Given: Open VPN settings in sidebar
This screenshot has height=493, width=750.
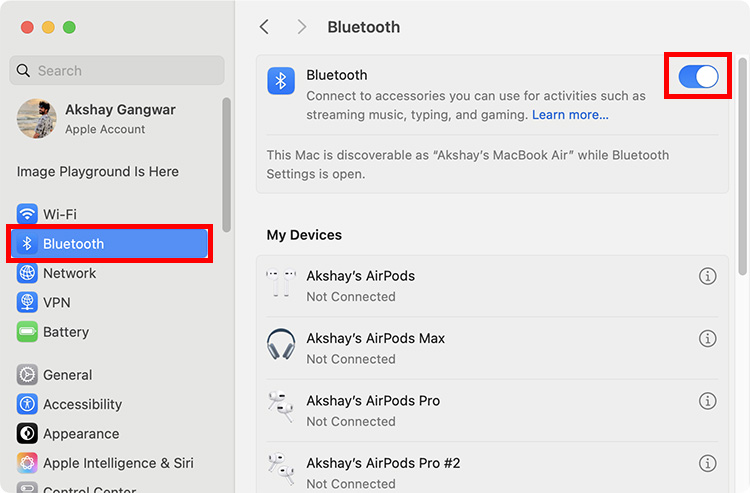Looking at the screenshot, I should [x=110, y=303].
